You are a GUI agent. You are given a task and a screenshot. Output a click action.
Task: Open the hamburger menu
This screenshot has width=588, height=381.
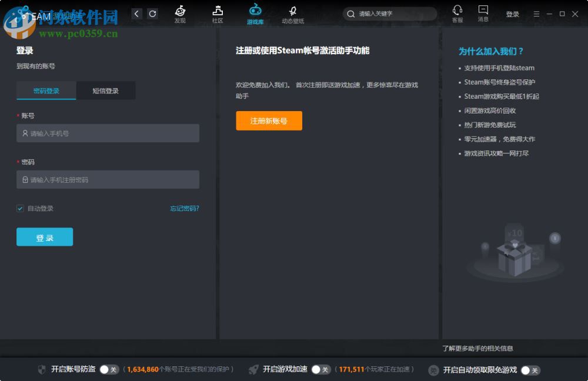(537, 14)
